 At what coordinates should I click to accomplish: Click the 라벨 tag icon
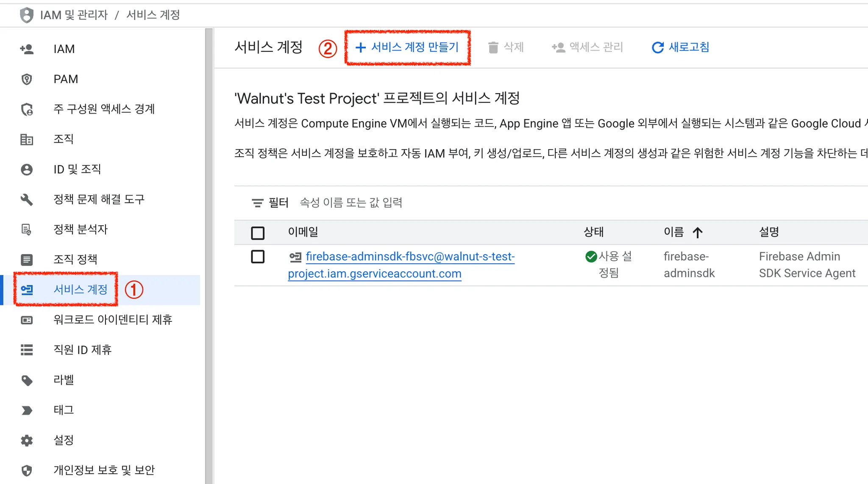(x=27, y=380)
